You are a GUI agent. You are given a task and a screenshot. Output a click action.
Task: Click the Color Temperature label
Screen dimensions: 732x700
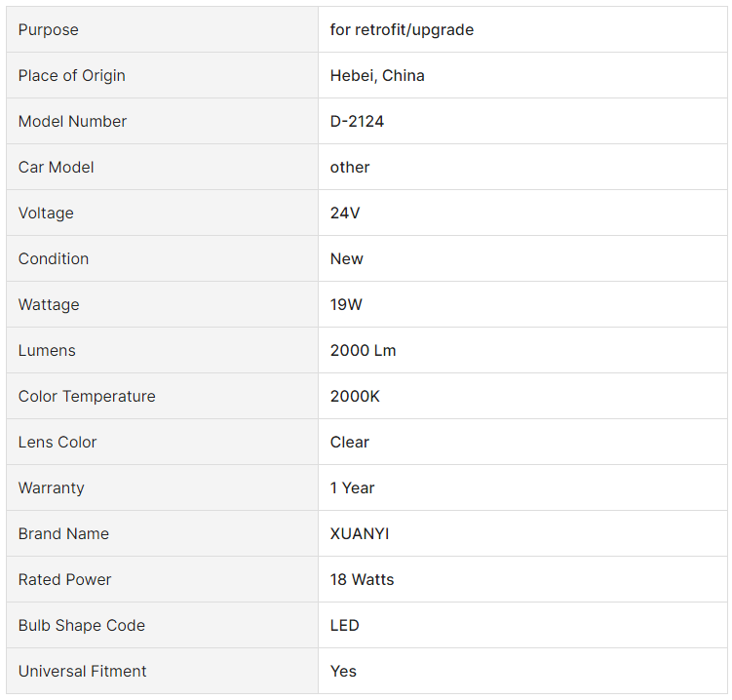coord(87,396)
